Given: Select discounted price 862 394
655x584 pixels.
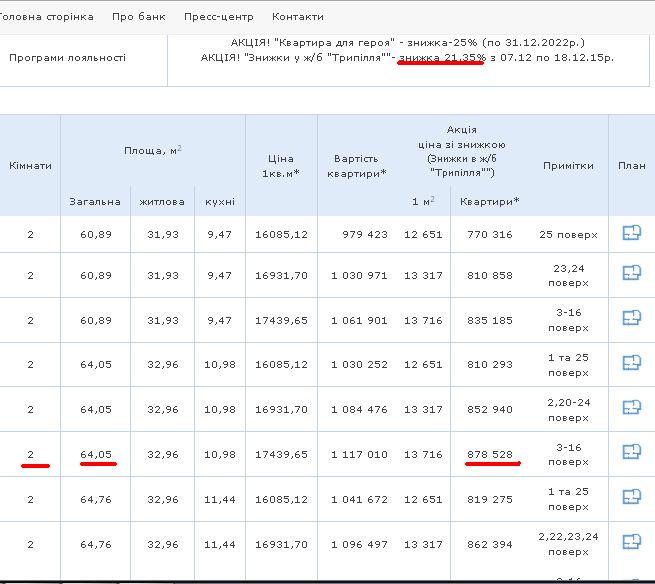Looking at the screenshot, I should tap(490, 545).
